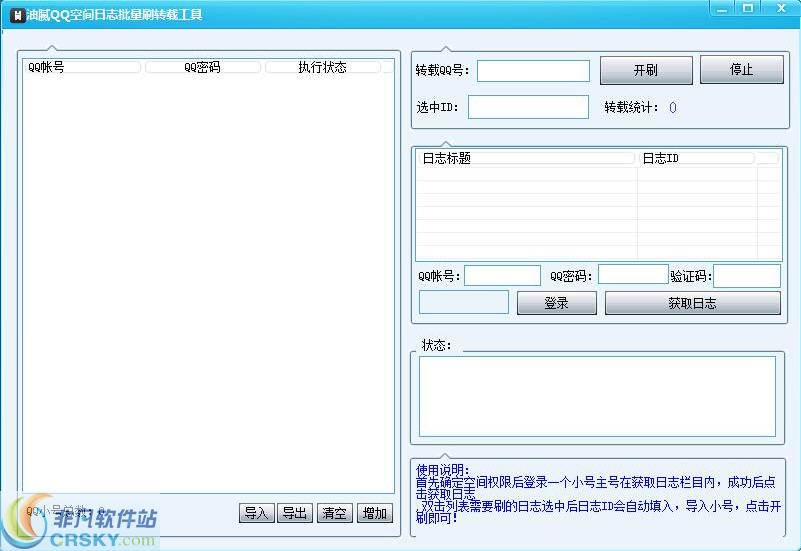Focus the 转载QQ号 input field
The width and height of the screenshot is (801, 551).
(533, 71)
